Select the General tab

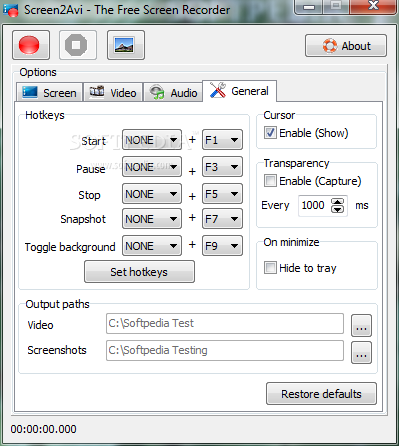click(239, 91)
